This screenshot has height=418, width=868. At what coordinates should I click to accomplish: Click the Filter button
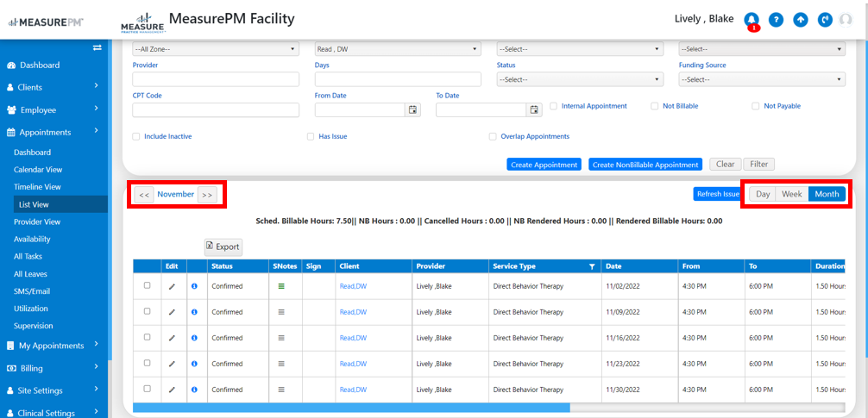(759, 165)
